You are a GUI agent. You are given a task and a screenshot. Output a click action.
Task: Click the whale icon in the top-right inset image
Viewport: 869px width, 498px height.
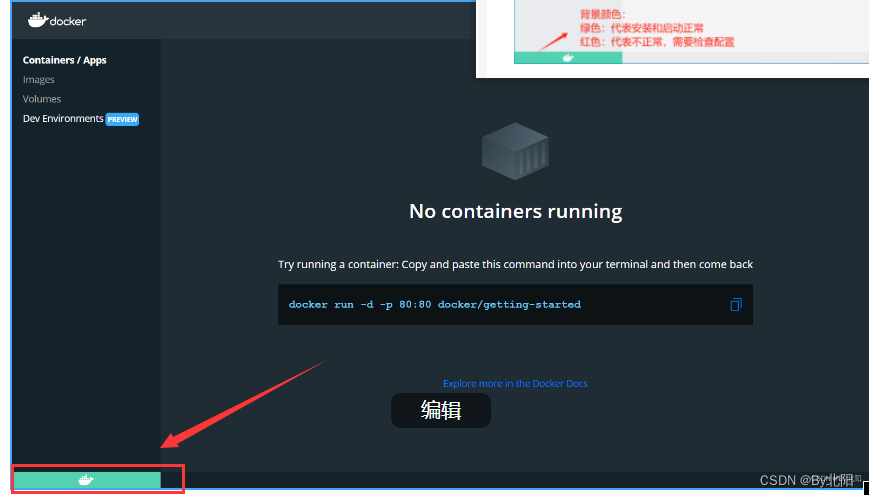[x=568, y=58]
